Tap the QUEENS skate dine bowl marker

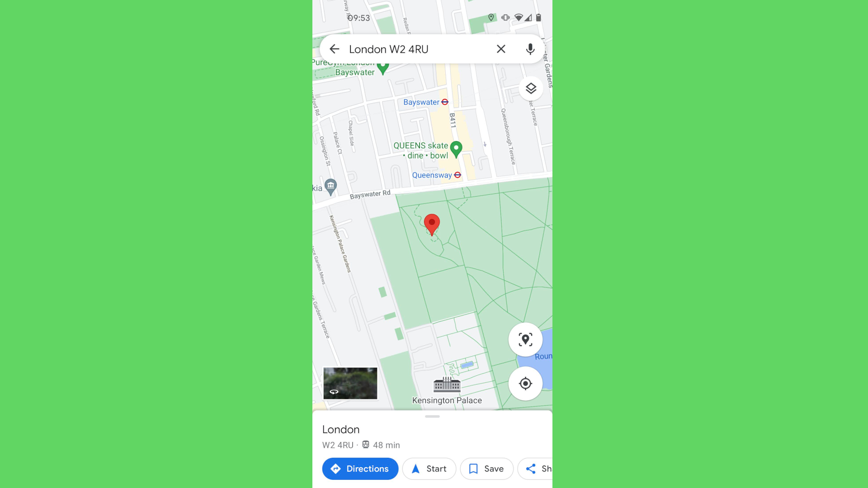tap(455, 148)
